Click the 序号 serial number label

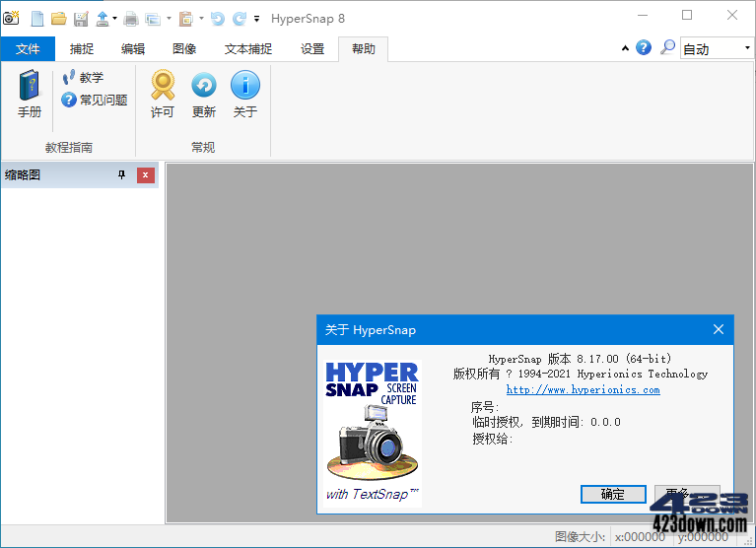tap(485, 407)
